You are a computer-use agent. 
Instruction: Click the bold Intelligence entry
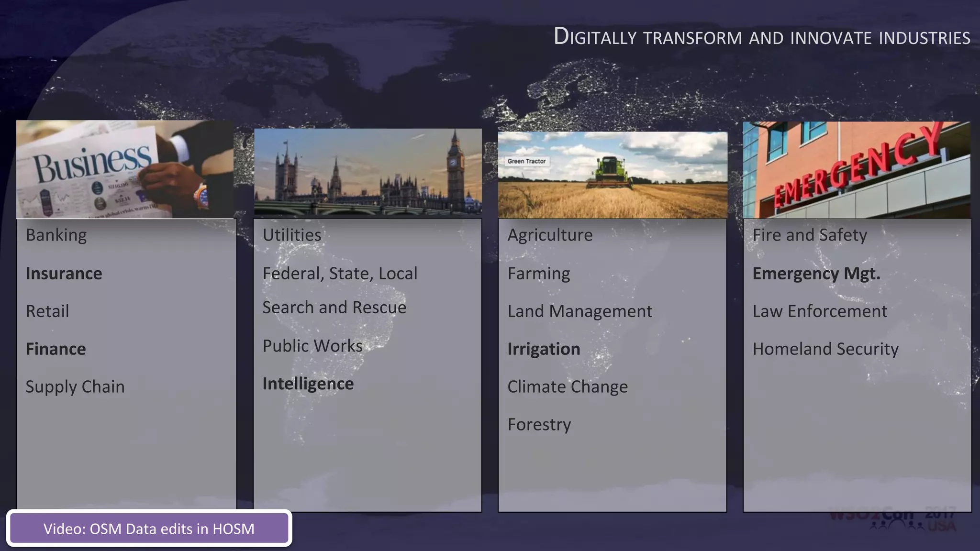[x=308, y=384]
